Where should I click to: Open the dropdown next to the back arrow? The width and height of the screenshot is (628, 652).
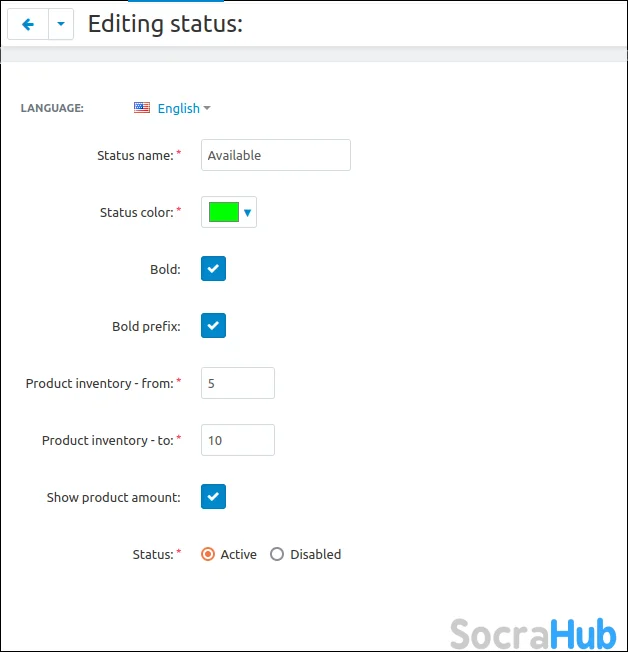tap(61, 24)
